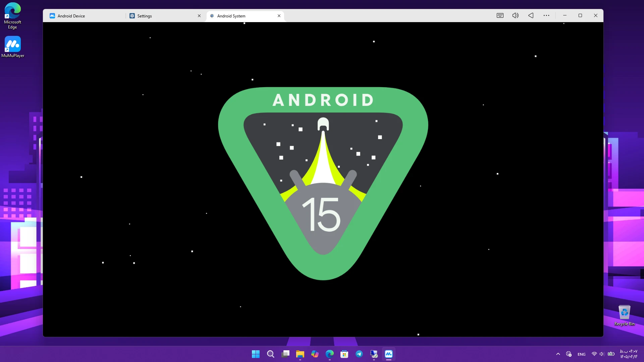Open Microsoft Edge desktop shortcut

[12, 16]
